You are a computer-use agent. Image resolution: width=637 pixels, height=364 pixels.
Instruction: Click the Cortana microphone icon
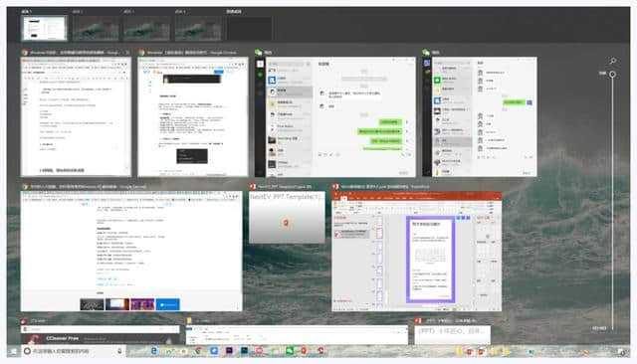coord(119,351)
